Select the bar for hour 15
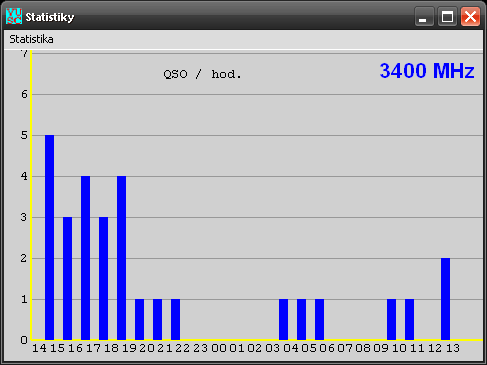 pos(67,278)
